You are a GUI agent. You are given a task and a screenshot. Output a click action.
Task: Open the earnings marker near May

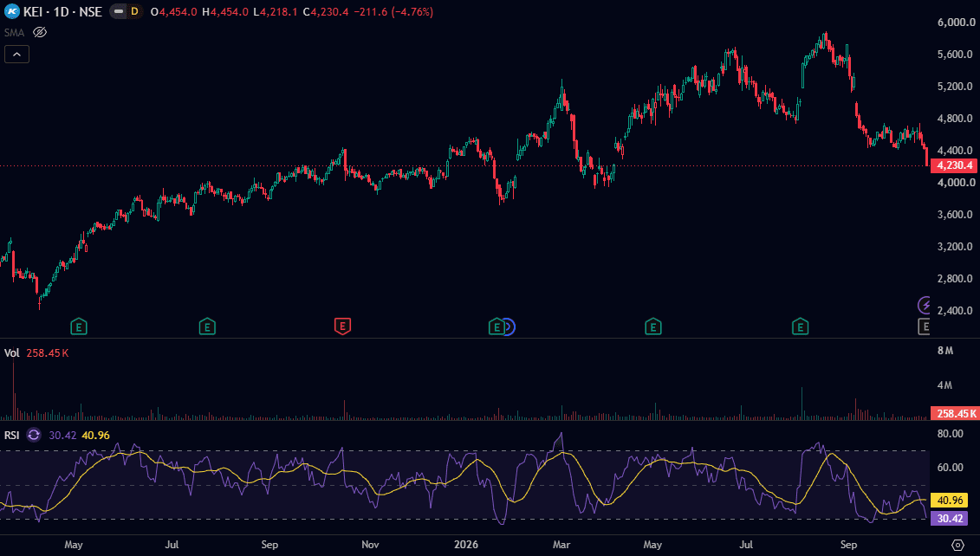(79, 326)
